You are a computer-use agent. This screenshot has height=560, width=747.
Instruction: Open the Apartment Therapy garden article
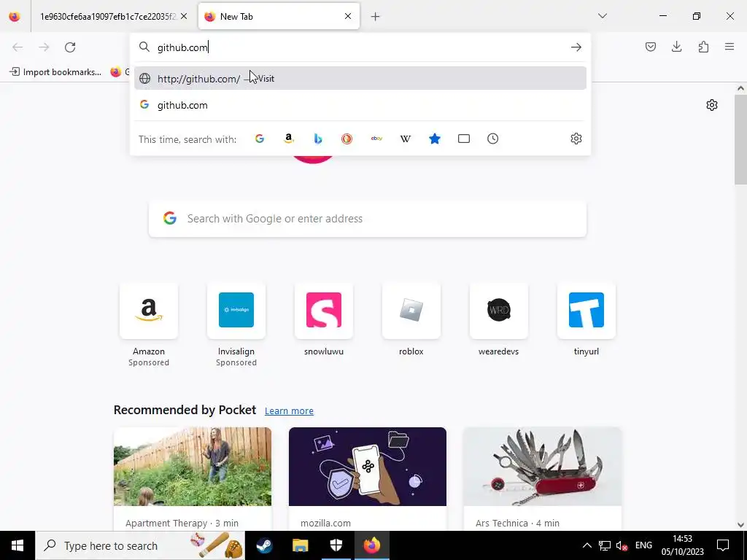[193, 479]
